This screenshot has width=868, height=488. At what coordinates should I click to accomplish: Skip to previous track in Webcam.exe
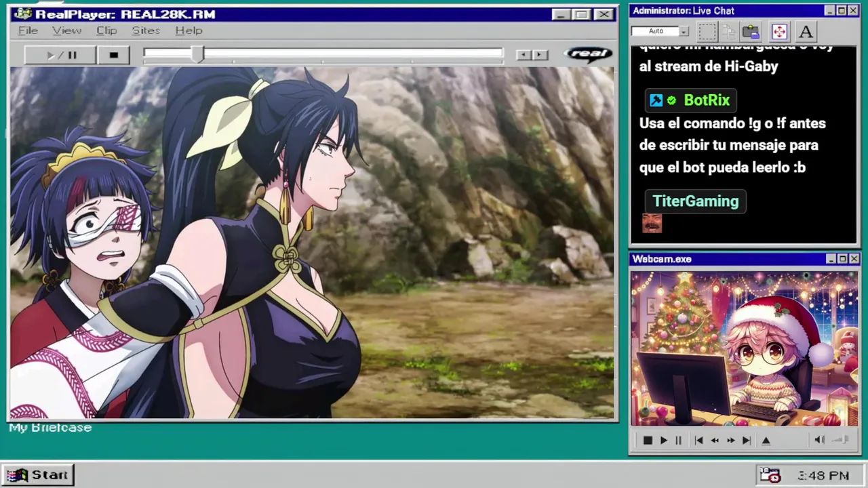[699, 441]
